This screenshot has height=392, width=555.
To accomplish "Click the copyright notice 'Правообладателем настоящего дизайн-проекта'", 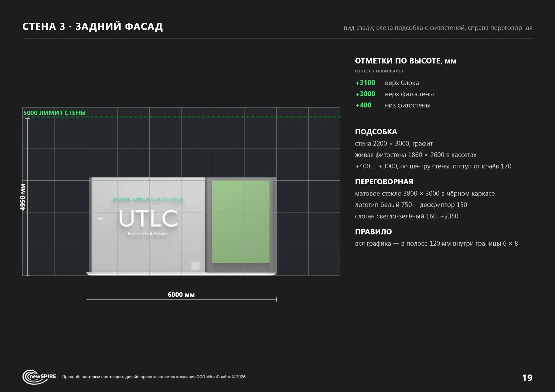I will (x=154, y=377).
